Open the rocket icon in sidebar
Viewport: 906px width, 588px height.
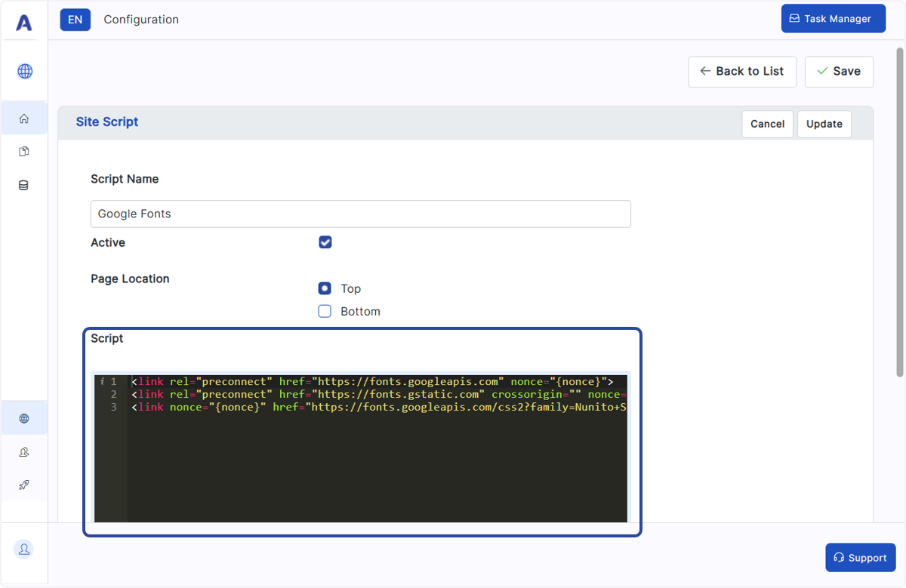click(x=24, y=485)
